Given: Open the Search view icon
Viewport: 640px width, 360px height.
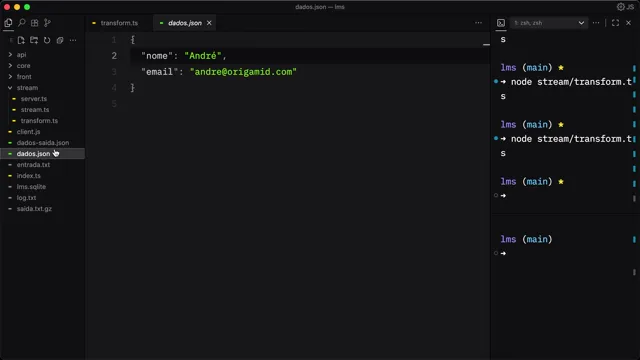Looking at the screenshot, I should point(22,23).
